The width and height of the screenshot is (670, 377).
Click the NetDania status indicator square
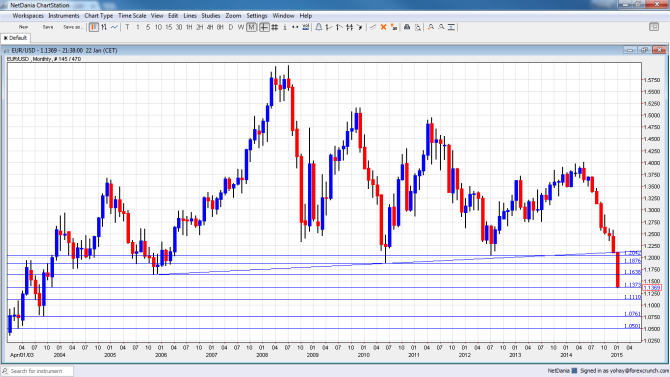point(574,371)
